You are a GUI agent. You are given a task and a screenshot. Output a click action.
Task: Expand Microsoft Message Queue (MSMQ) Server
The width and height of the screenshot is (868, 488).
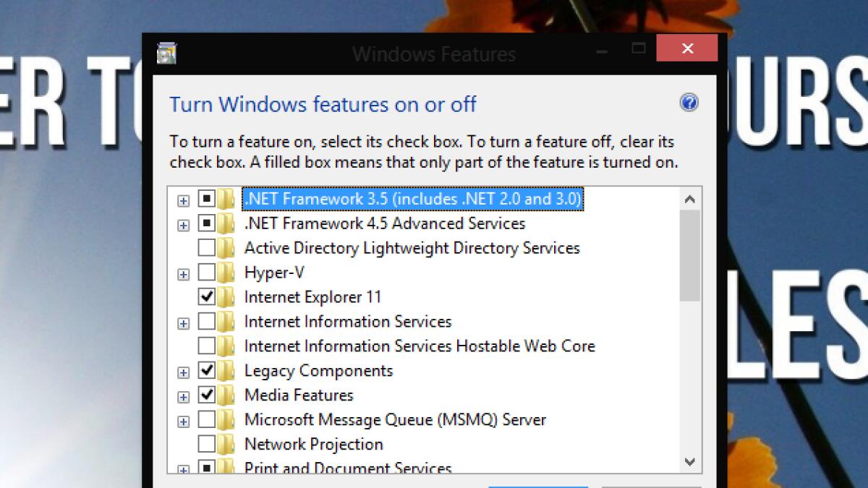[x=183, y=420]
